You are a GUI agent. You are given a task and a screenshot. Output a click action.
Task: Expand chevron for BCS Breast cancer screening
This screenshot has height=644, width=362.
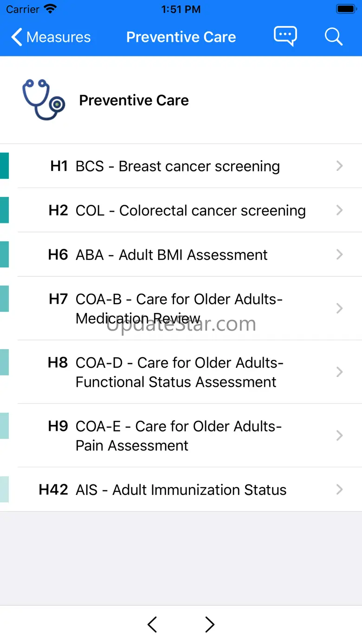(340, 166)
